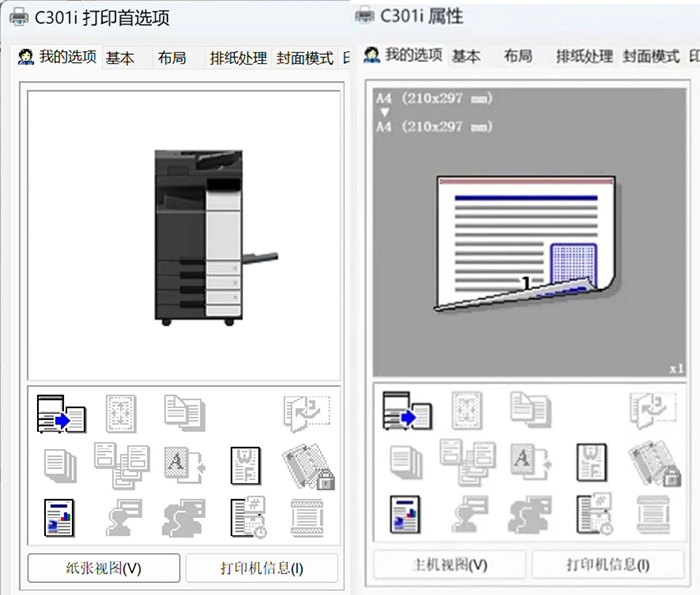Select 排纸处理 tab in 打印首选项 window
This screenshot has width=700, height=595.
pos(238,58)
